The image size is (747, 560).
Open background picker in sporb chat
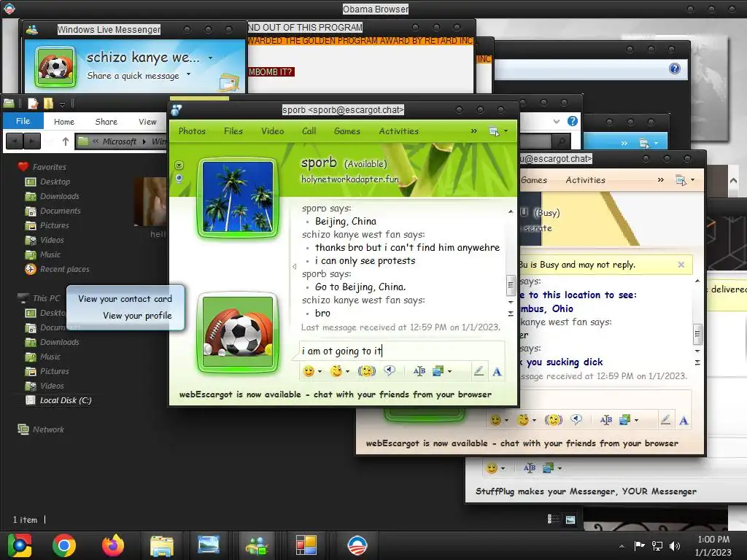(x=438, y=371)
